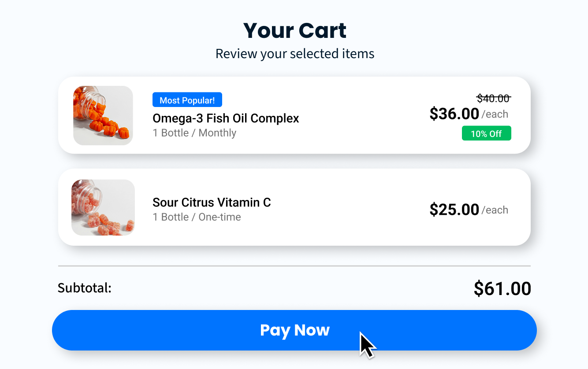The width and height of the screenshot is (588, 369).
Task: Click the /each label beside $36.00
Action: 496,114
